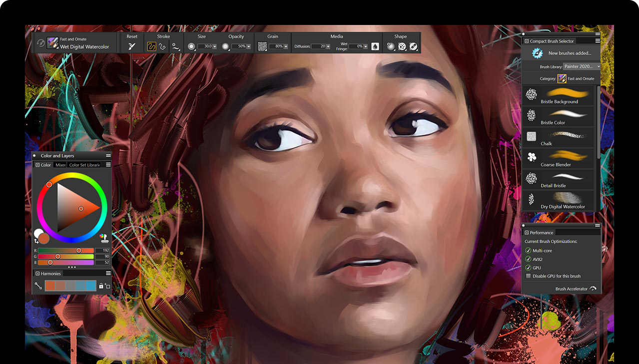Choose the Detail Bristle brush
639x364 pixels.
click(x=559, y=179)
